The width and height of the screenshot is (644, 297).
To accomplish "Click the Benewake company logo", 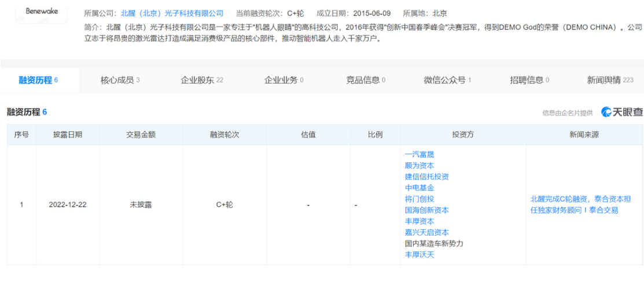I will [x=42, y=12].
